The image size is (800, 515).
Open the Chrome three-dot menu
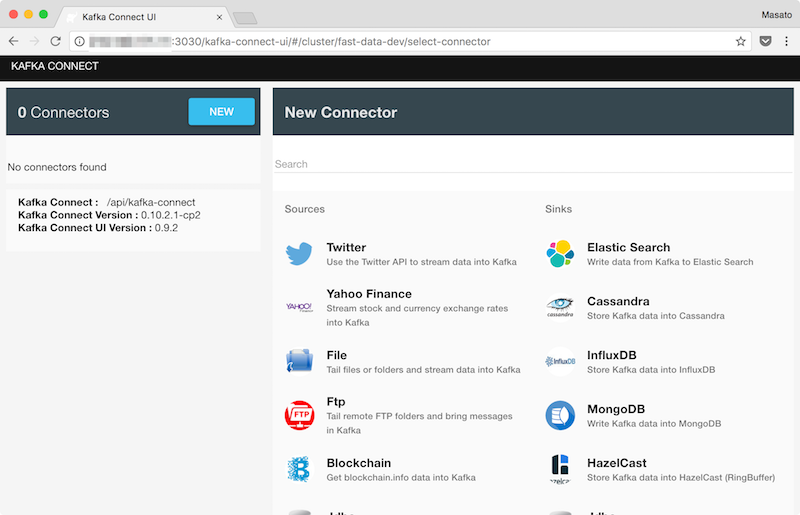[x=785, y=41]
